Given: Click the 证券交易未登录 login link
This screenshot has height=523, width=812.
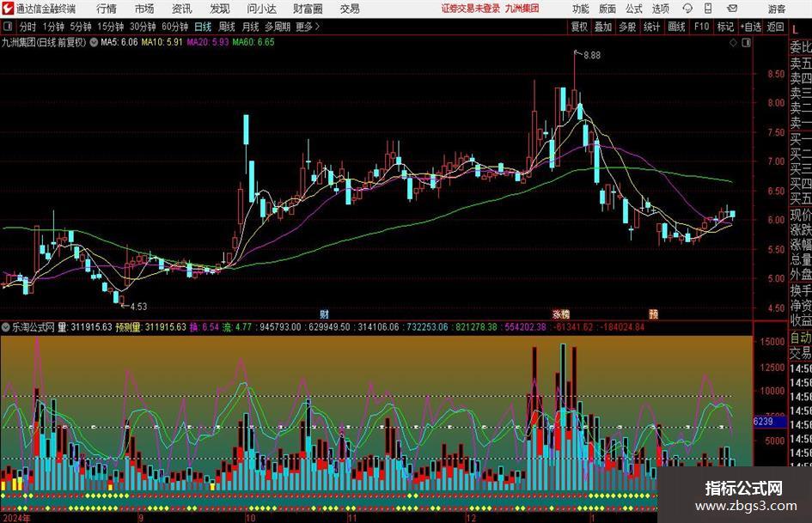Looking at the screenshot, I should click(x=471, y=9).
